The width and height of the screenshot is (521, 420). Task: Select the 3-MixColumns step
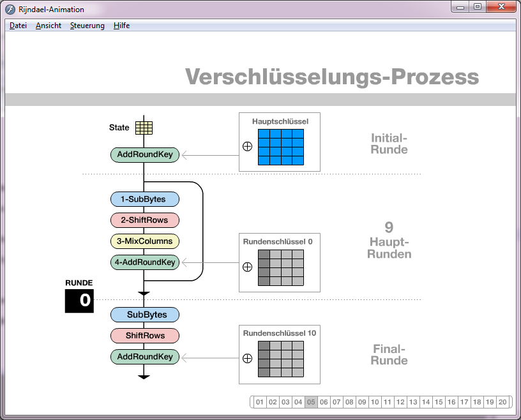(x=144, y=241)
